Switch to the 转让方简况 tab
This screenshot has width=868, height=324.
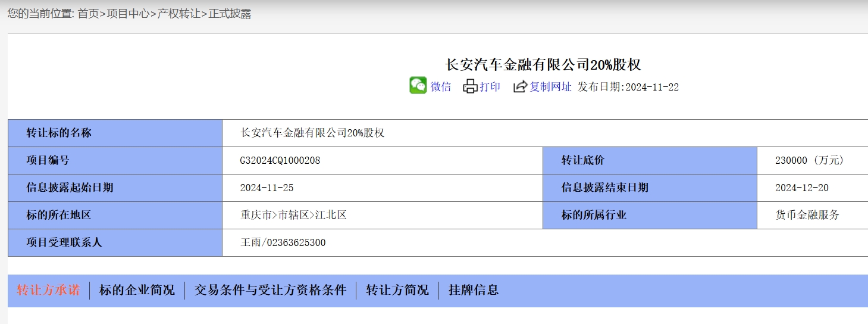[x=397, y=290]
